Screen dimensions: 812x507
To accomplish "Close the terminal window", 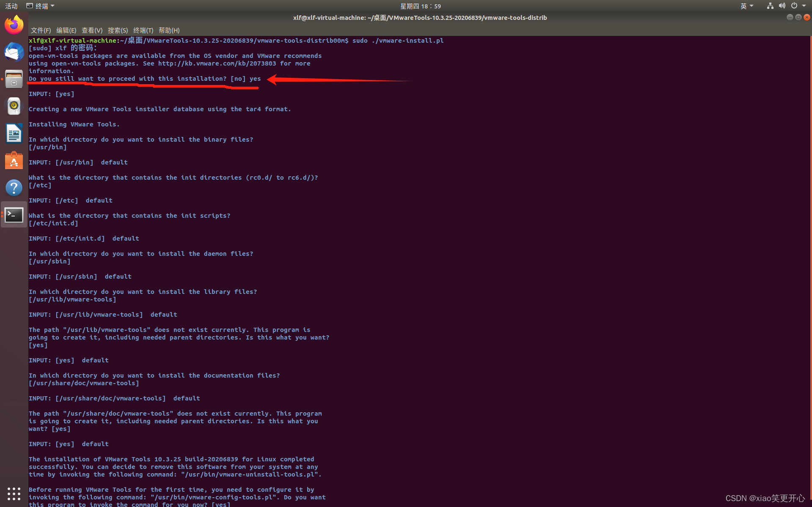I will click(x=806, y=17).
